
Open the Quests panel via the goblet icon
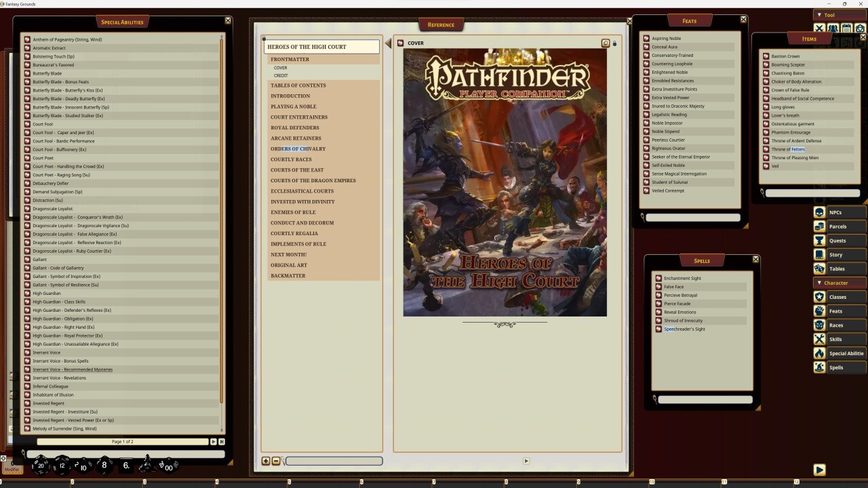pos(819,241)
